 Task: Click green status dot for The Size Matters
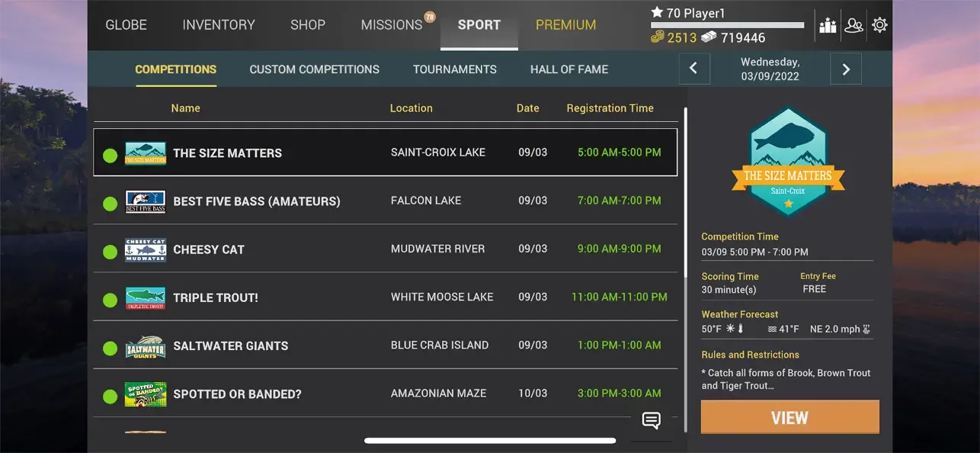(110, 156)
